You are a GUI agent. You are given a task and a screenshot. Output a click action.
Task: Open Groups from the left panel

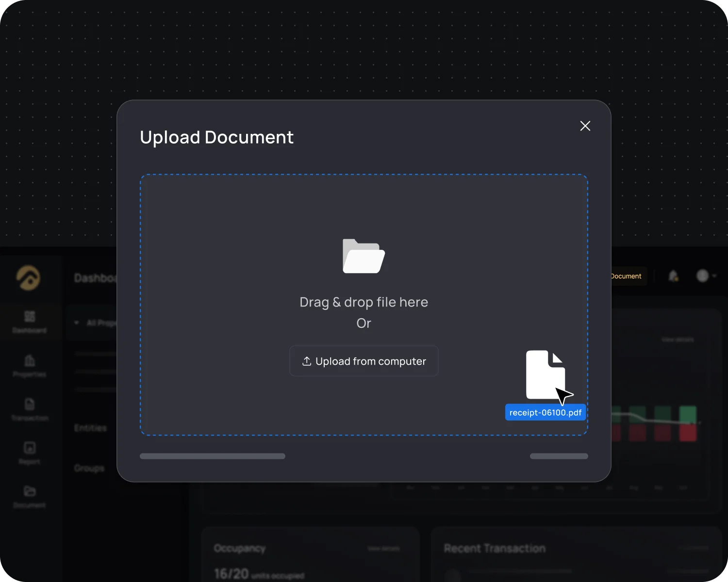point(89,468)
